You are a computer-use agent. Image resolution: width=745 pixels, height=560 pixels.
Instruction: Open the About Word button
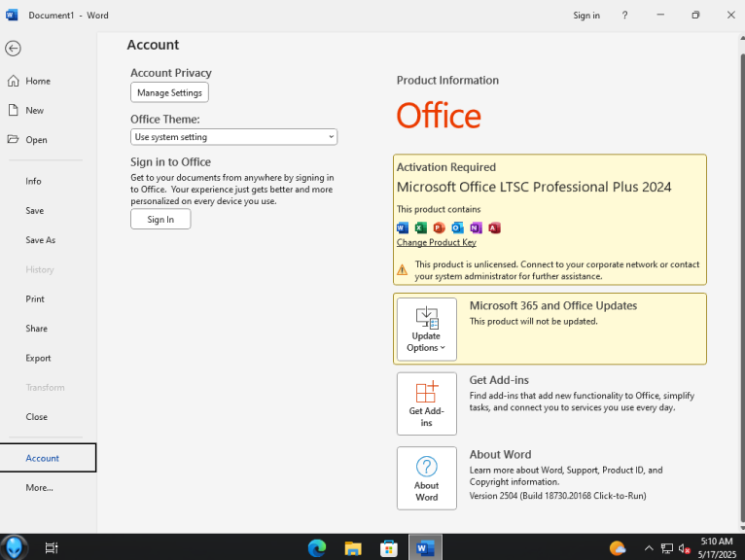pos(427,478)
